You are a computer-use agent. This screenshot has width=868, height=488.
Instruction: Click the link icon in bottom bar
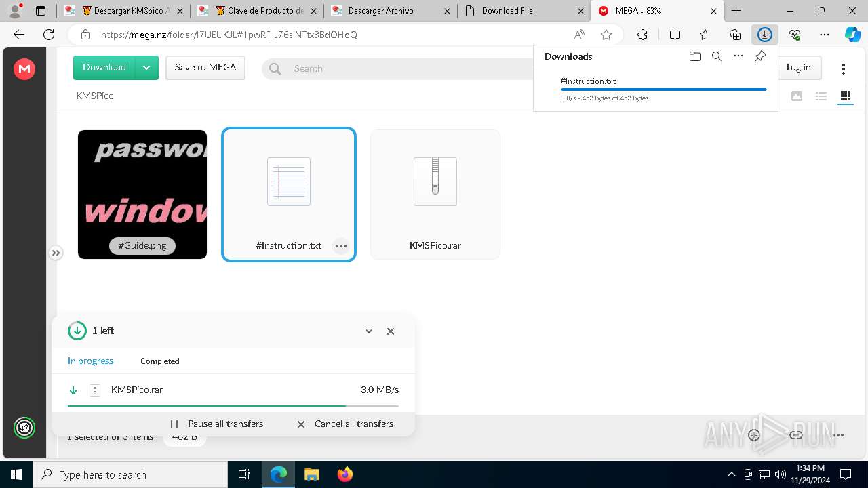point(796,435)
